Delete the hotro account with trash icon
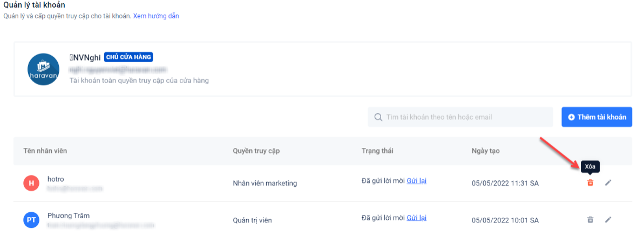This screenshot has height=236, width=644. point(590,183)
